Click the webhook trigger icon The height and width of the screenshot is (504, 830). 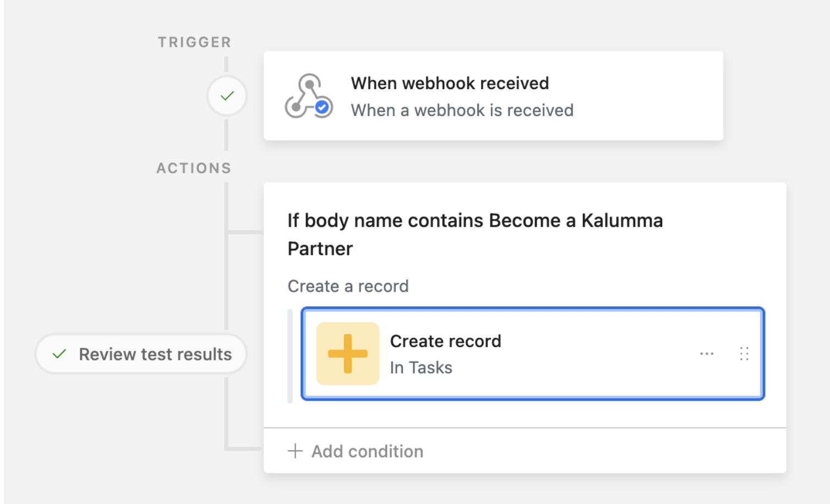point(308,96)
